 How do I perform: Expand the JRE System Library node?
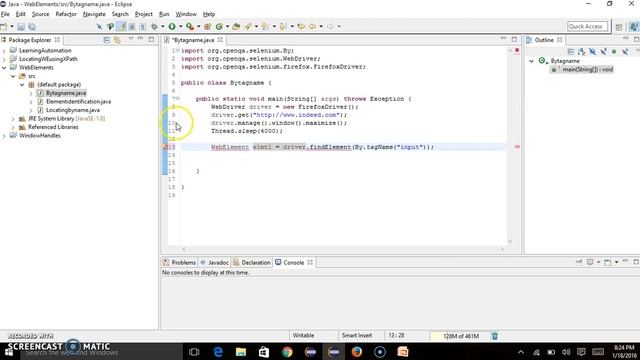[x=13, y=119]
